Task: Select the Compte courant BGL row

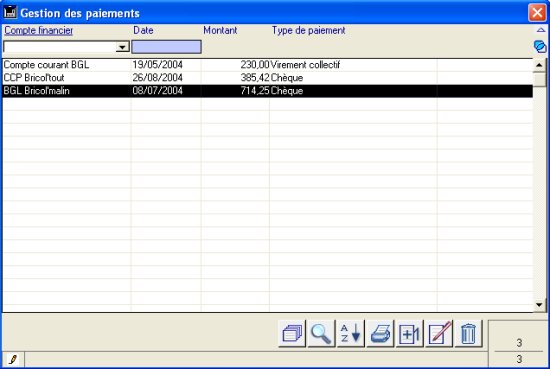Action: coord(268,65)
